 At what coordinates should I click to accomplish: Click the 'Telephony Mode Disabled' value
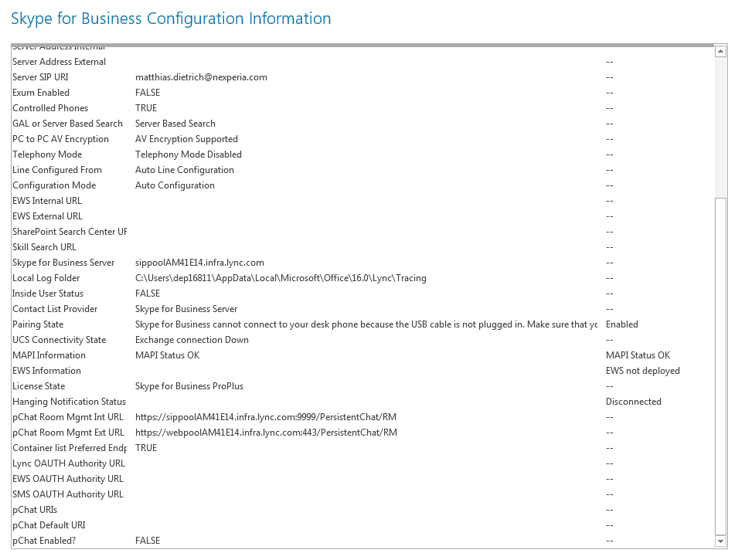pos(189,154)
